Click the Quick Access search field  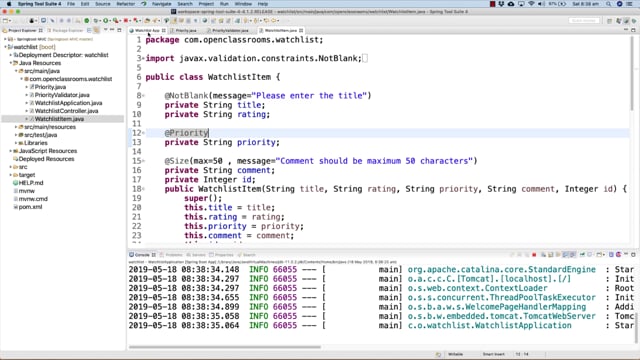coord(584,20)
